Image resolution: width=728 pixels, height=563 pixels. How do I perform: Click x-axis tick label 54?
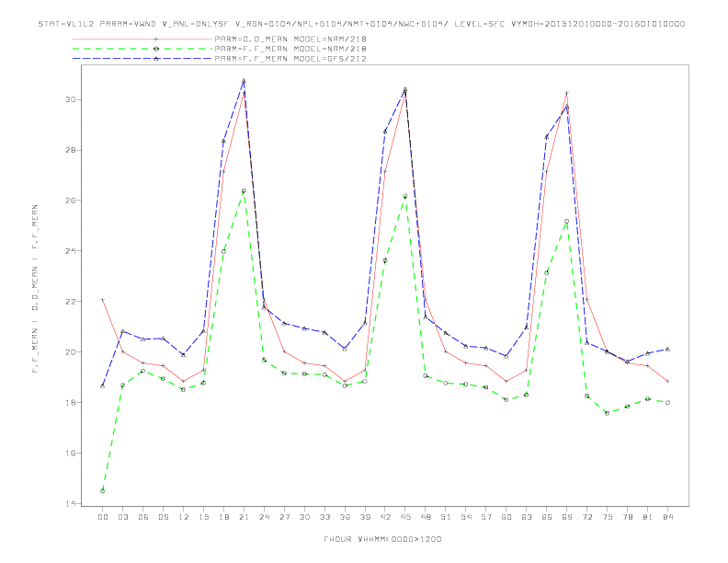[x=466, y=517]
